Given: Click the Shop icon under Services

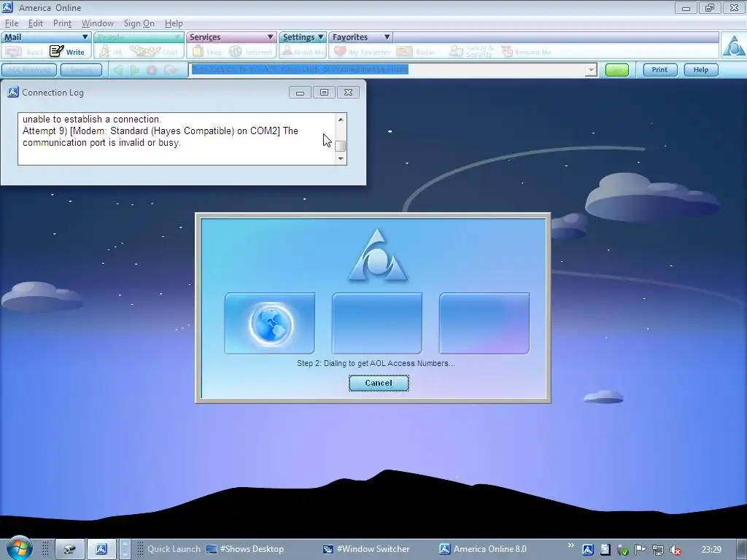Looking at the screenshot, I should tap(197, 51).
